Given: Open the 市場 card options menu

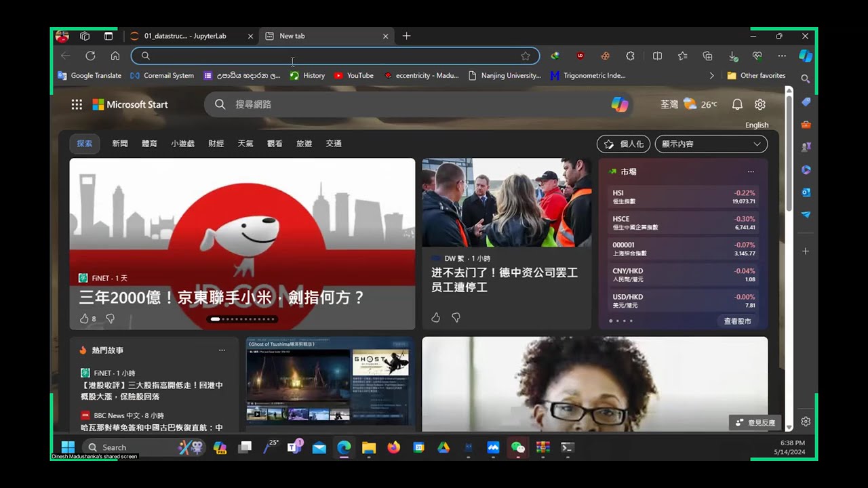Looking at the screenshot, I should point(751,171).
